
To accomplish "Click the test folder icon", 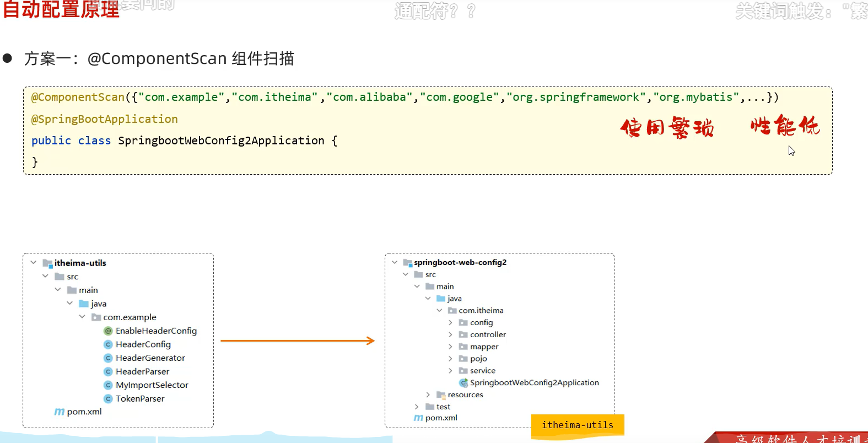I will point(430,407).
